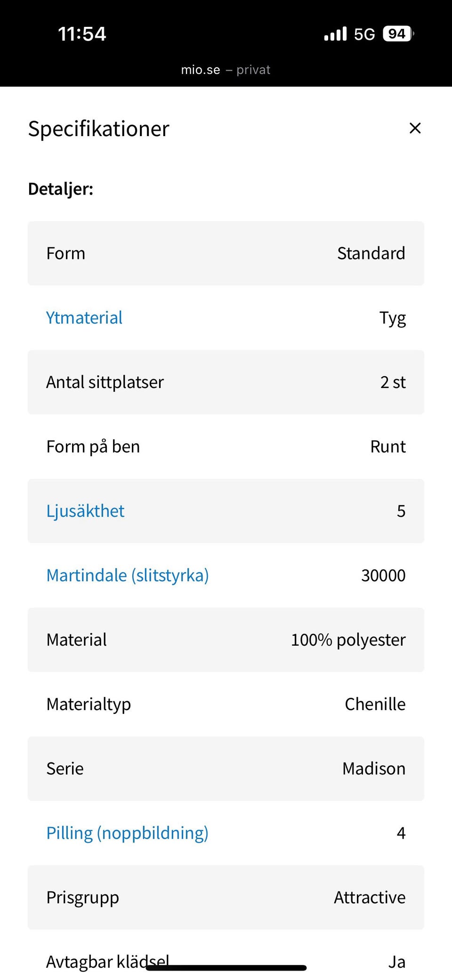Viewport: 452px width, 980px height.
Task: Tap the 5G network indicator
Action: click(x=364, y=34)
